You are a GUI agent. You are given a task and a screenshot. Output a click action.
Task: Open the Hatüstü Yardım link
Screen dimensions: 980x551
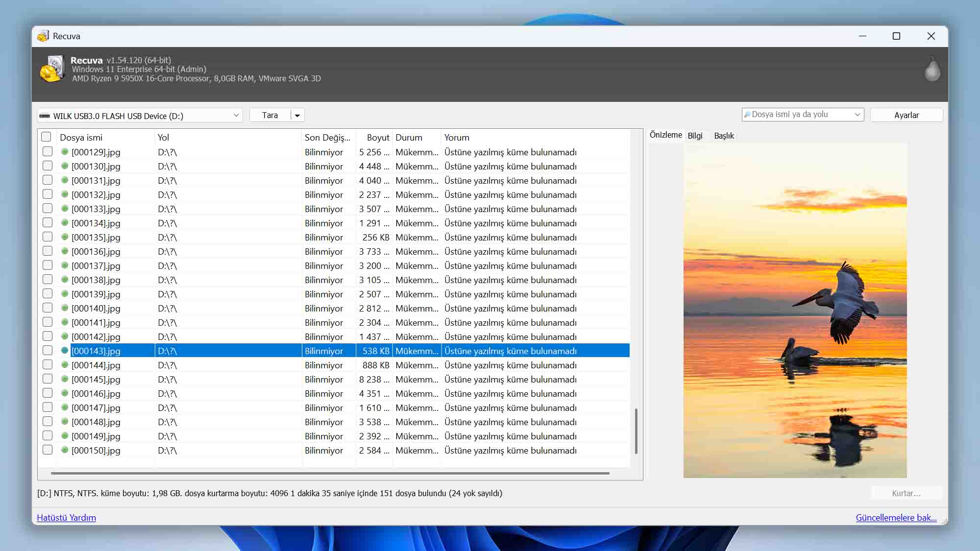pos(66,518)
